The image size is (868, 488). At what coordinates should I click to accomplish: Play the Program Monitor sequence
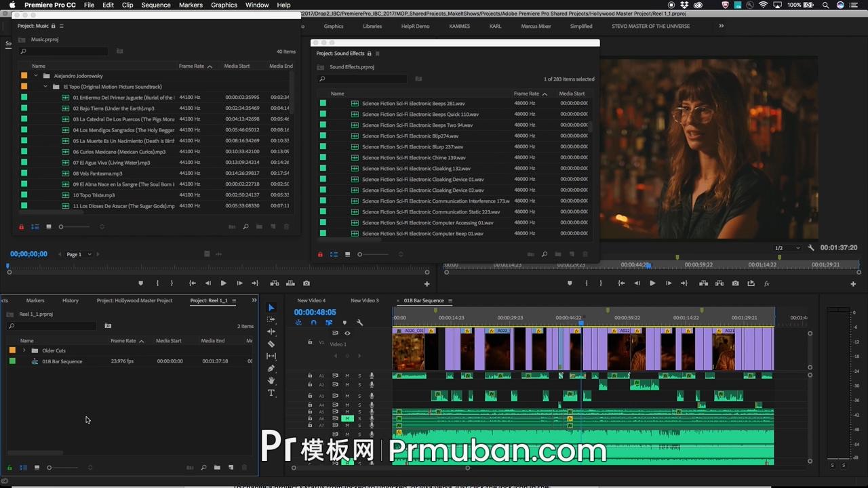point(652,283)
